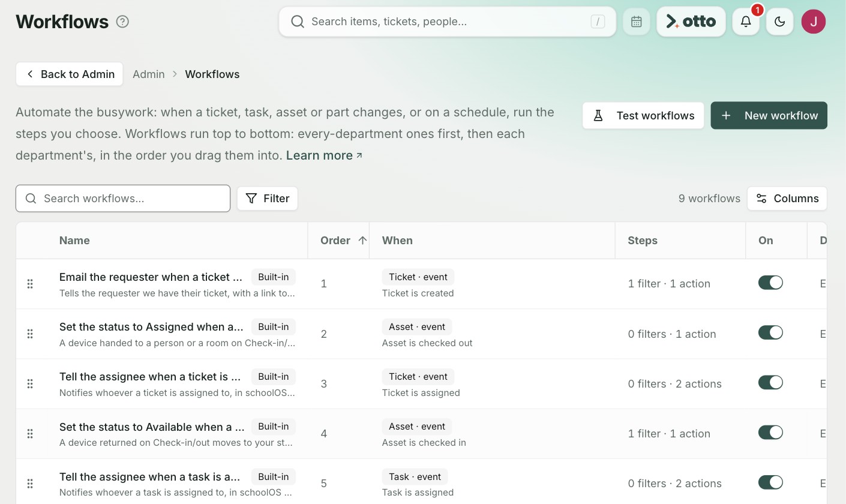Turn off the Asset is checked in workflow
Viewport: 846px width, 504px height.
tap(770, 432)
